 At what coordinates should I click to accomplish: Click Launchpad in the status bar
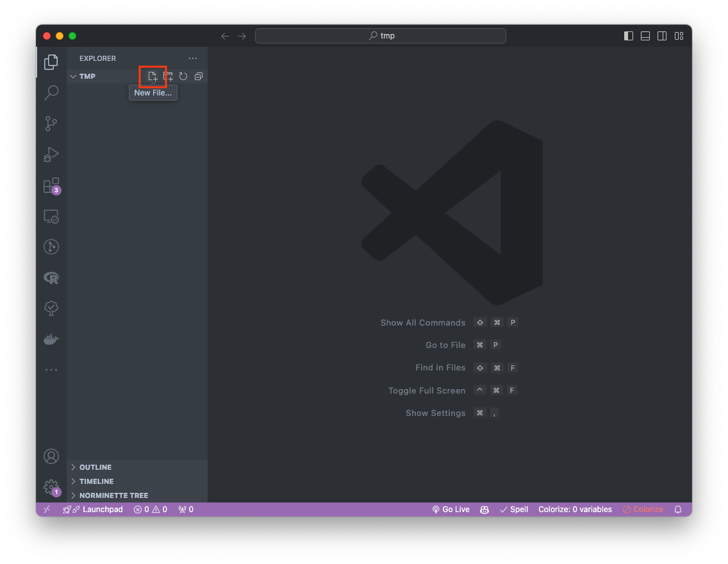point(93,510)
